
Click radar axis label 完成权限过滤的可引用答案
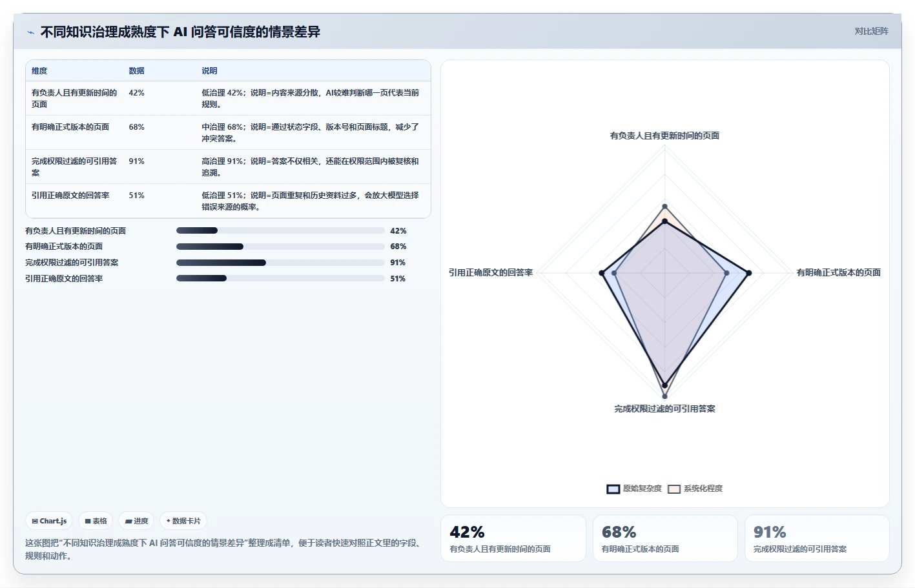664,409
